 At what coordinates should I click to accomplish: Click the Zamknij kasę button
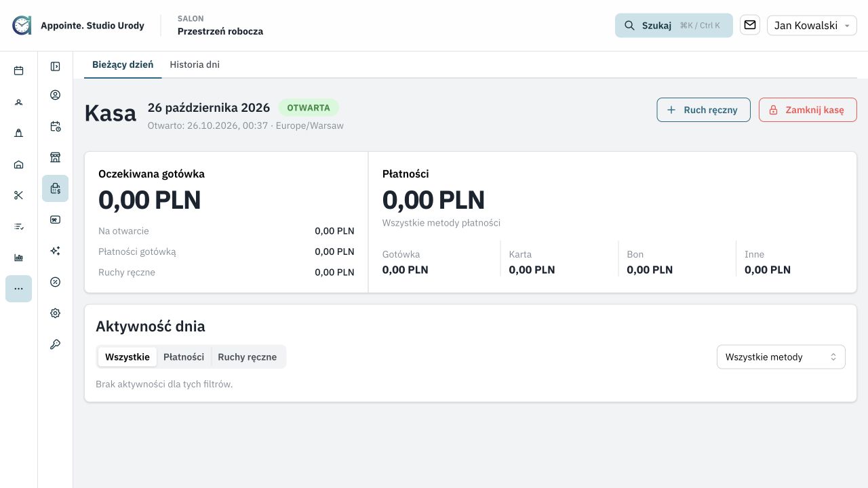[808, 110]
